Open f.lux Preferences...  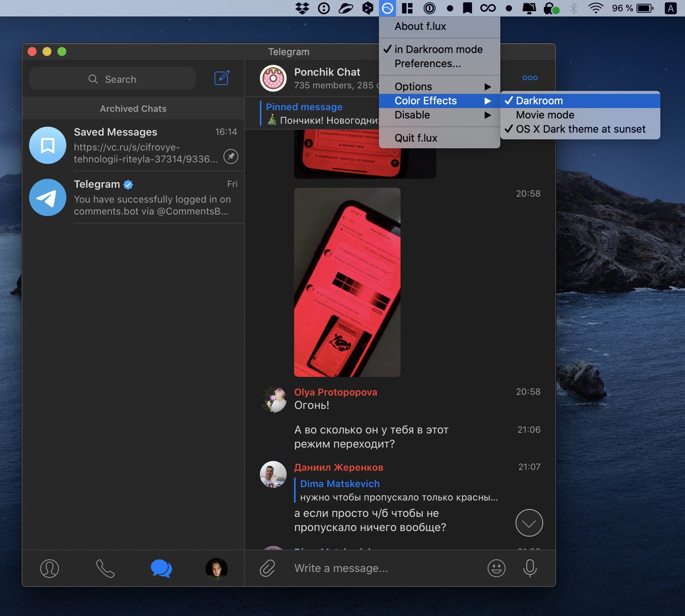(439, 64)
